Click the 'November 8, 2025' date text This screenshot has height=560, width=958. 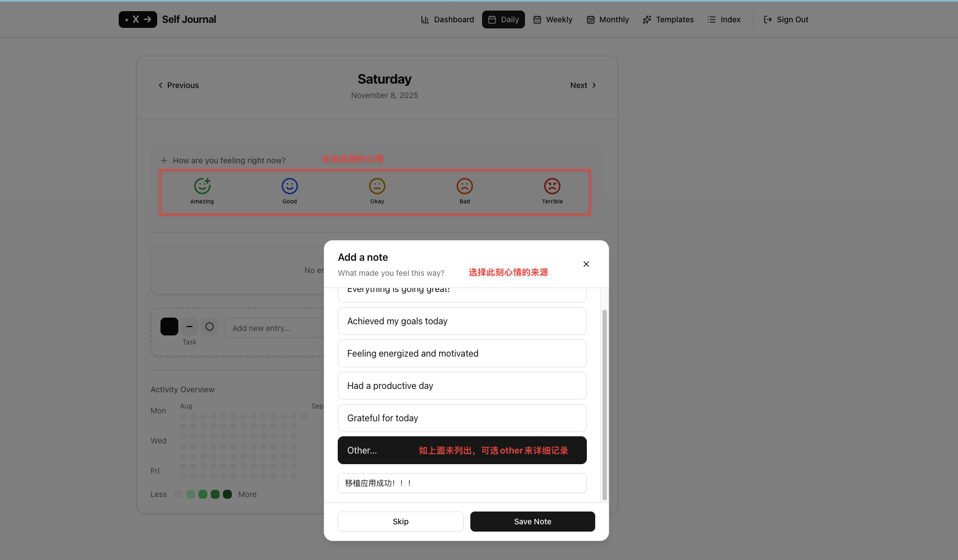click(x=385, y=95)
